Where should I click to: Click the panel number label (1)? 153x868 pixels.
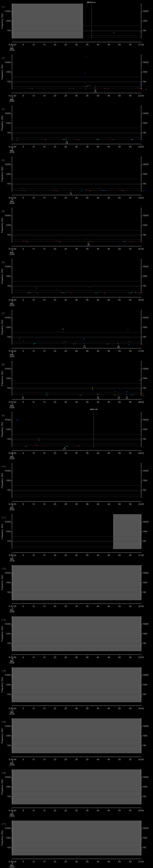tap(3, 7)
